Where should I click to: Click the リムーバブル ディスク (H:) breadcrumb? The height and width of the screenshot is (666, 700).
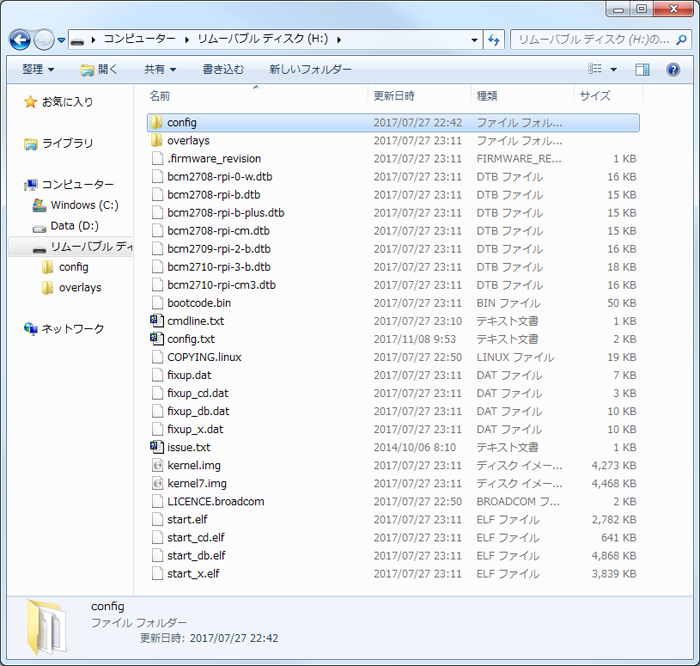click(262, 39)
